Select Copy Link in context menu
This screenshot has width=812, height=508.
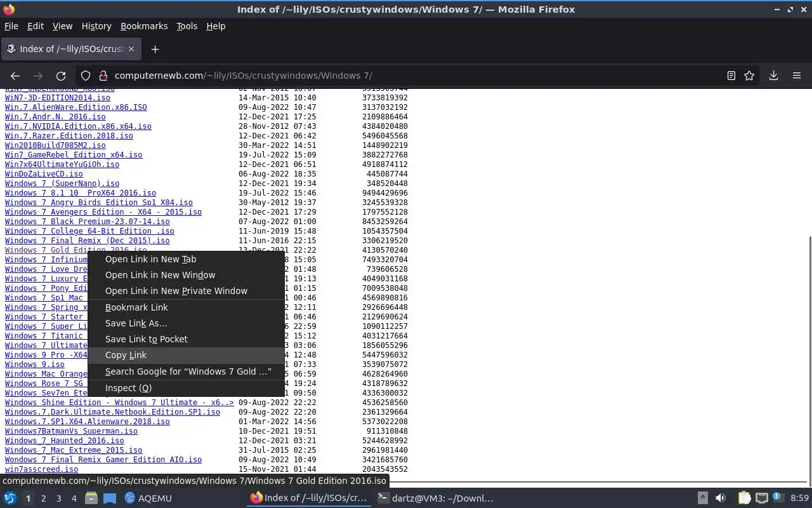[x=187, y=355]
